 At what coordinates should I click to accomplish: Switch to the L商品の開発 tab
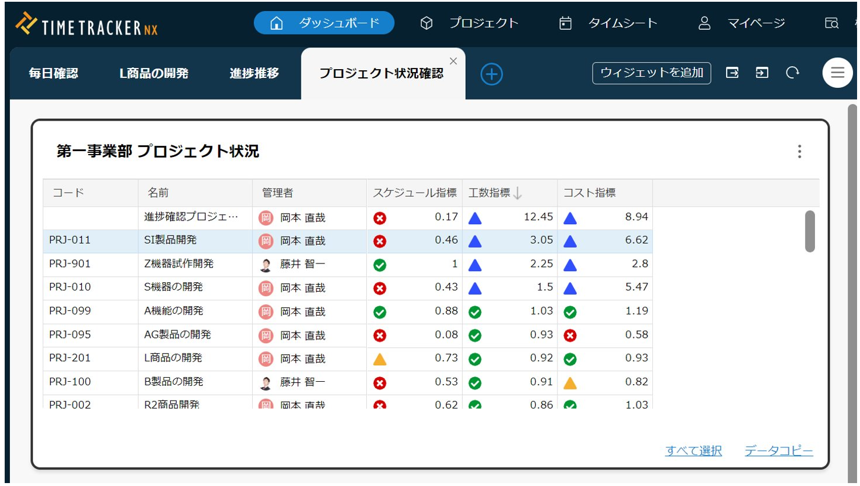153,73
